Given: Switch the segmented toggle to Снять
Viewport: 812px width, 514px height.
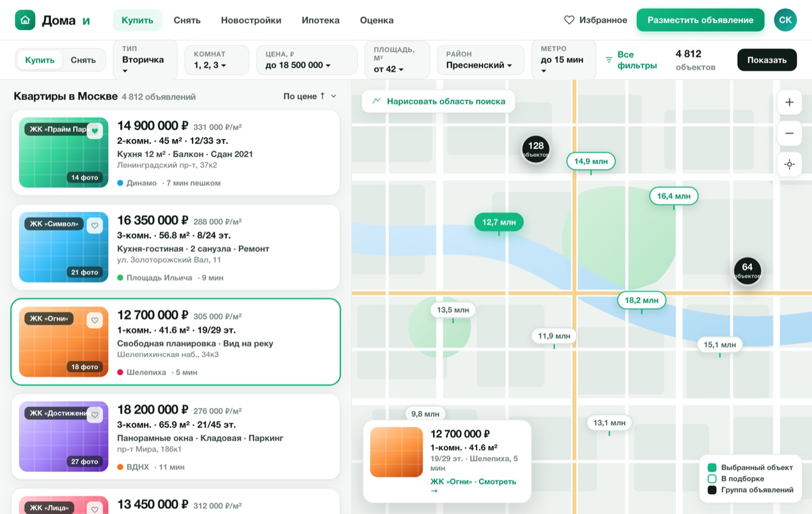Looking at the screenshot, I should [83, 60].
